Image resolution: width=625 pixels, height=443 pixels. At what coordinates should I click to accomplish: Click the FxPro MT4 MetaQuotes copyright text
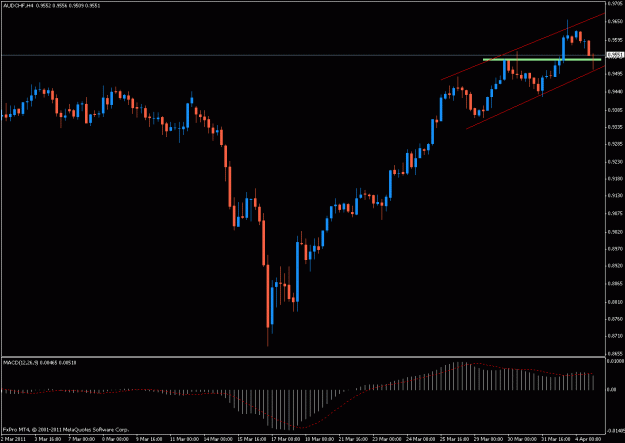[65, 429]
